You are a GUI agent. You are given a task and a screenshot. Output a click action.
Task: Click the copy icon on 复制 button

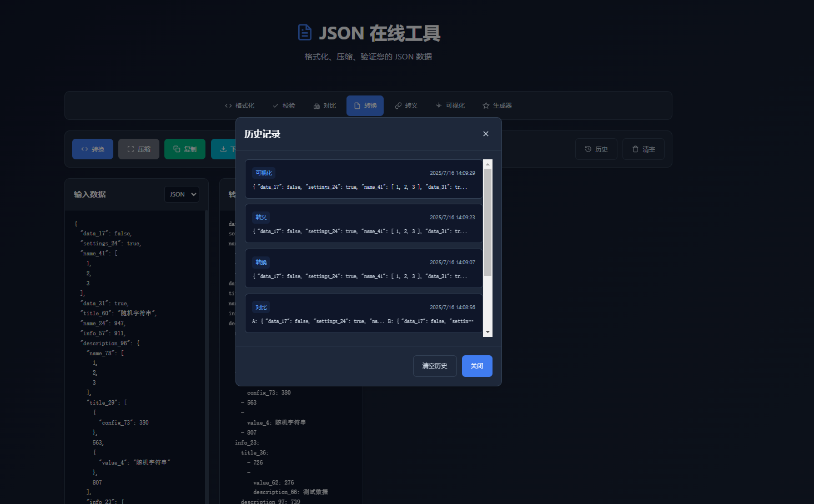tap(176, 149)
